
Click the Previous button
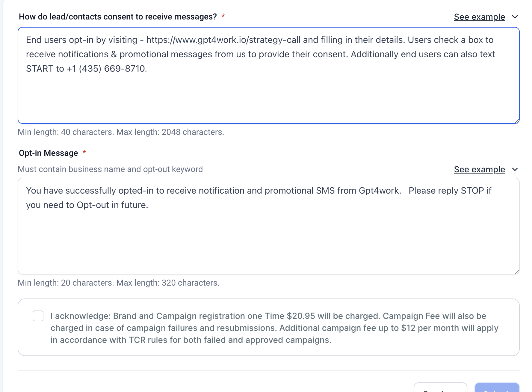click(440, 389)
